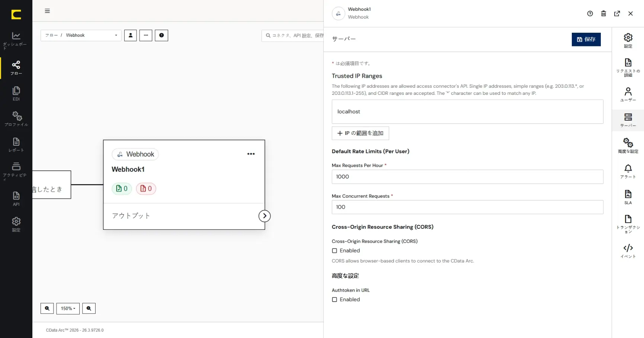644x338 pixels.
Task: Switch to the アラート tab
Action: pyautogui.click(x=628, y=171)
